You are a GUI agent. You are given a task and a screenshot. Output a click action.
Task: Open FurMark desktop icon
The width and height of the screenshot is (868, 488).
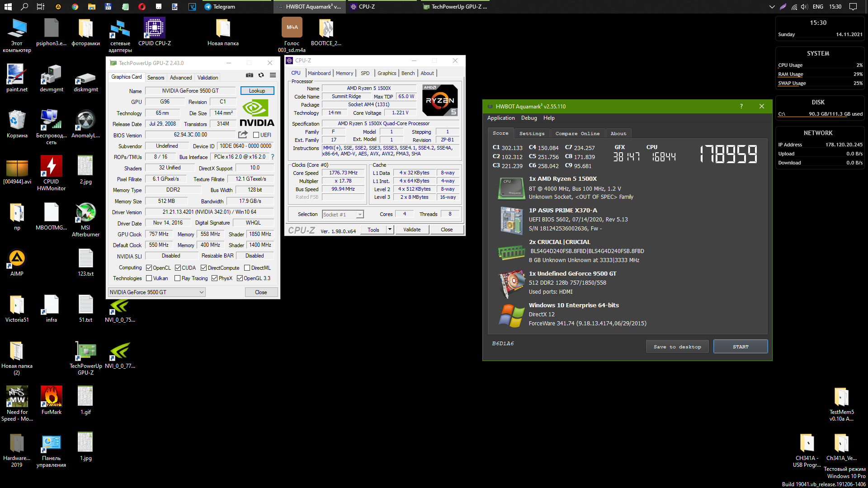coord(51,400)
